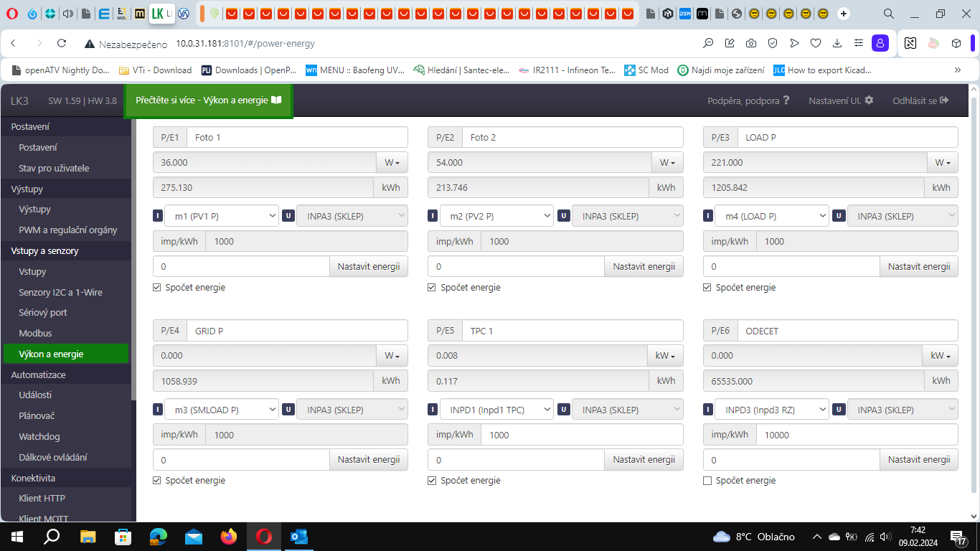Screen dimensions: 980x551
Task: Open the browser tab search magnifier
Action: (888, 14)
